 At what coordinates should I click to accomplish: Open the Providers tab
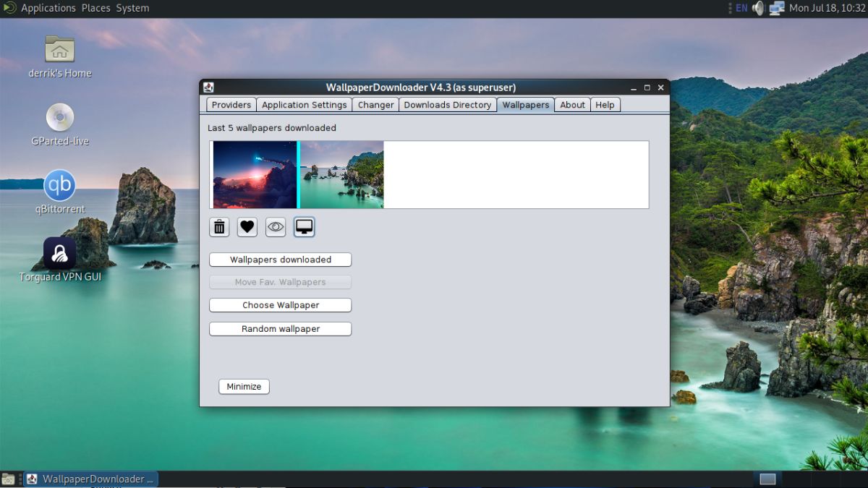(231, 104)
